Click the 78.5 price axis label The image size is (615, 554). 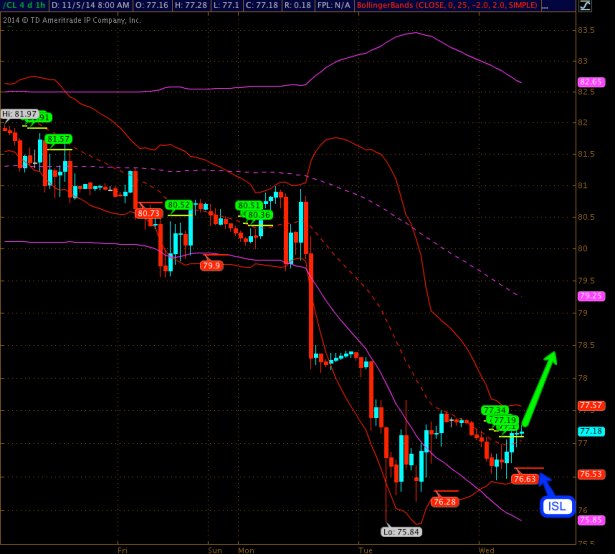click(x=586, y=345)
